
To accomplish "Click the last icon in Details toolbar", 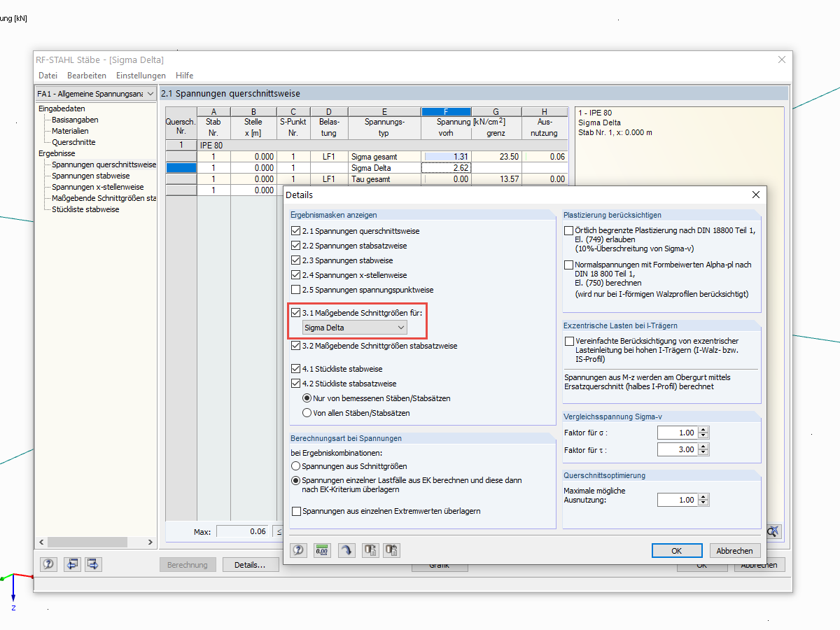I will [x=392, y=550].
